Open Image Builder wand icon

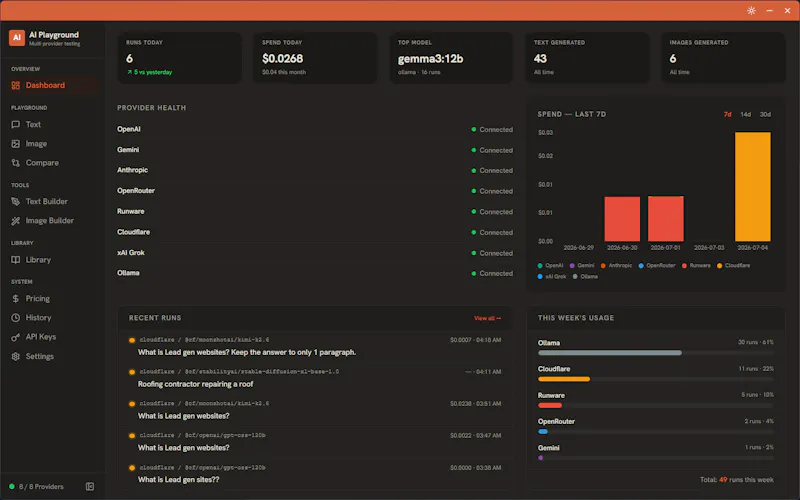16,221
